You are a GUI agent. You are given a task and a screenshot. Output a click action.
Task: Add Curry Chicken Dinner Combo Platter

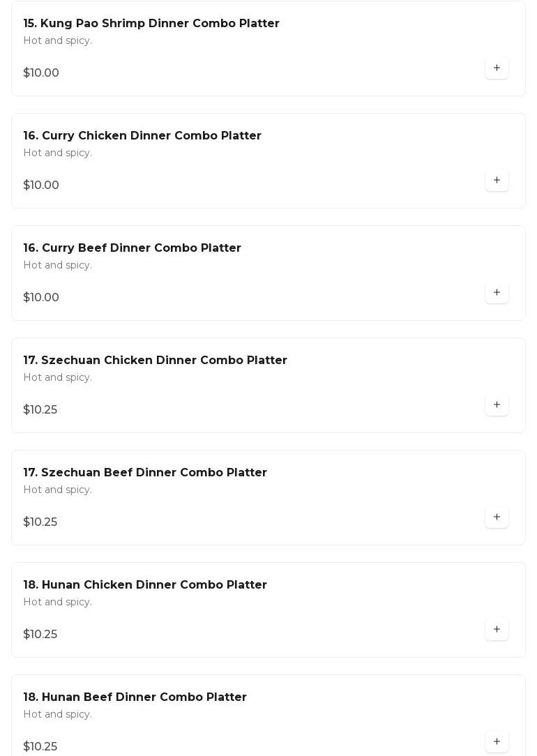coord(497,180)
